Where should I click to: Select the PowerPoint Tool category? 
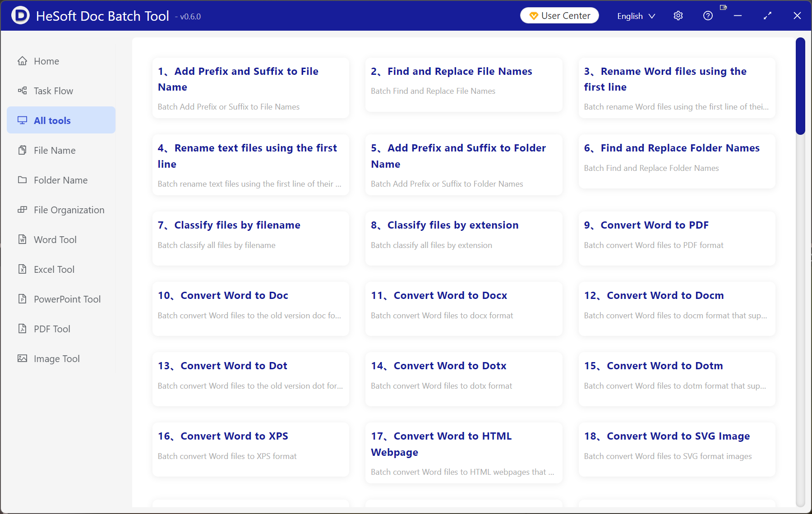61,299
